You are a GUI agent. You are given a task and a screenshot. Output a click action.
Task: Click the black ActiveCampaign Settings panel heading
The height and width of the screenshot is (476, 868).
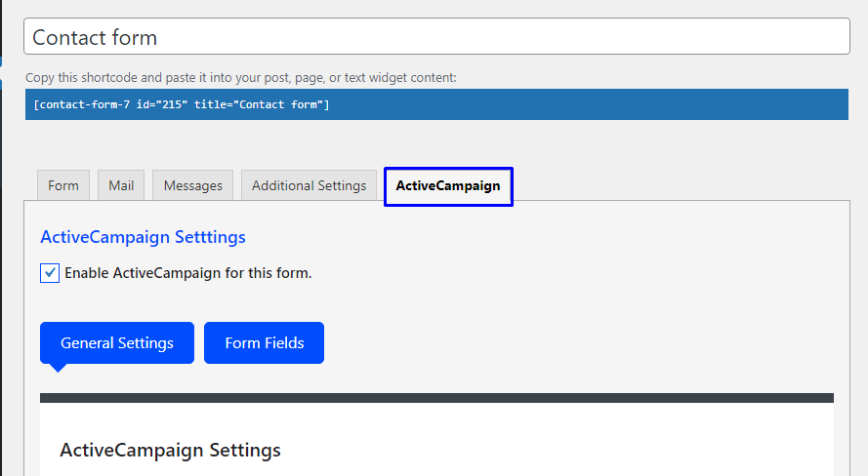point(170,450)
